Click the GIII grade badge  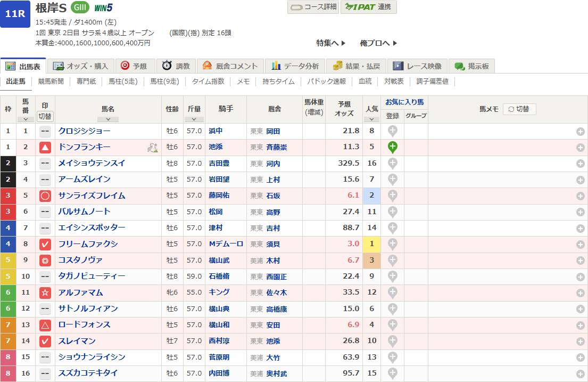[x=80, y=7]
